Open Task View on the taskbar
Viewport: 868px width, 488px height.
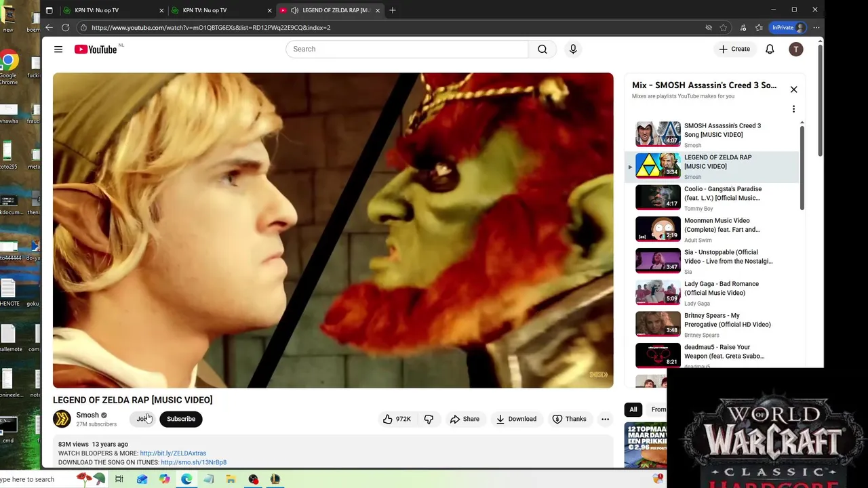click(x=119, y=479)
